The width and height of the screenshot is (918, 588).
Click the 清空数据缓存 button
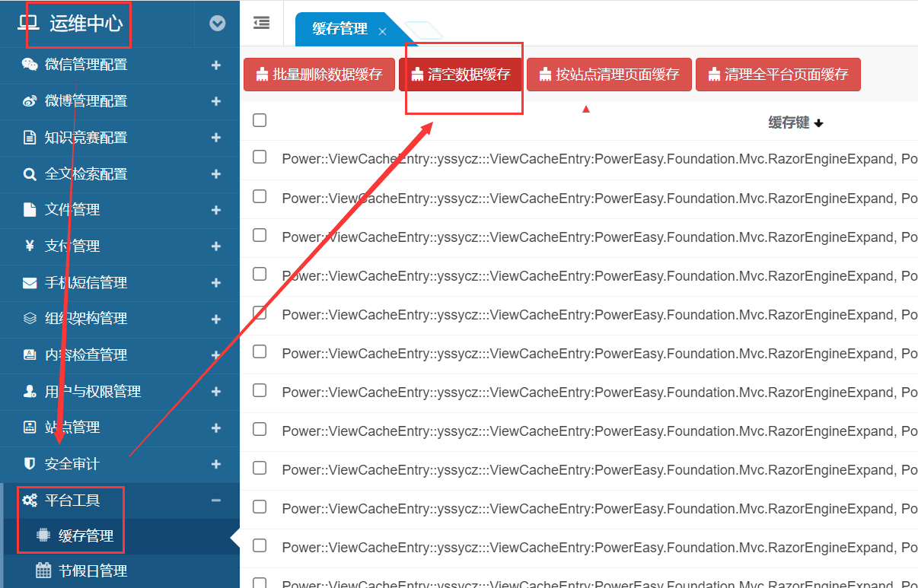coord(461,75)
